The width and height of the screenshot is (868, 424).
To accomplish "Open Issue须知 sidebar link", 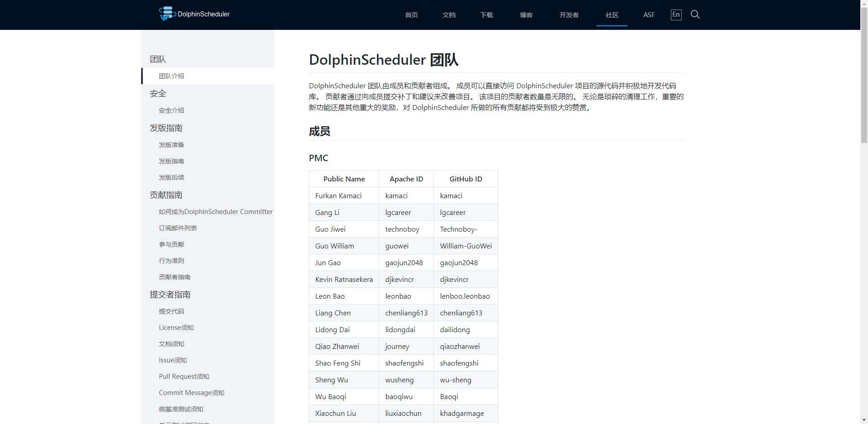I will pos(173,360).
